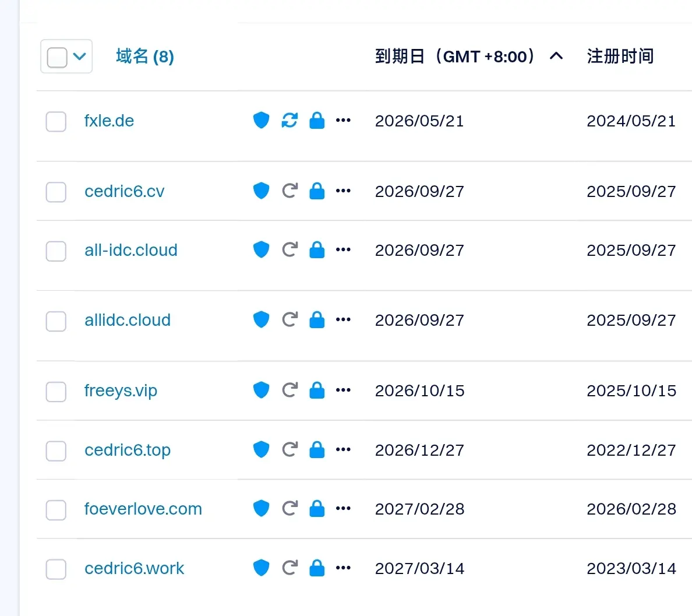Image resolution: width=692 pixels, height=616 pixels.
Task: Sort by 注册时间 column header
Action: click(620, 57)
